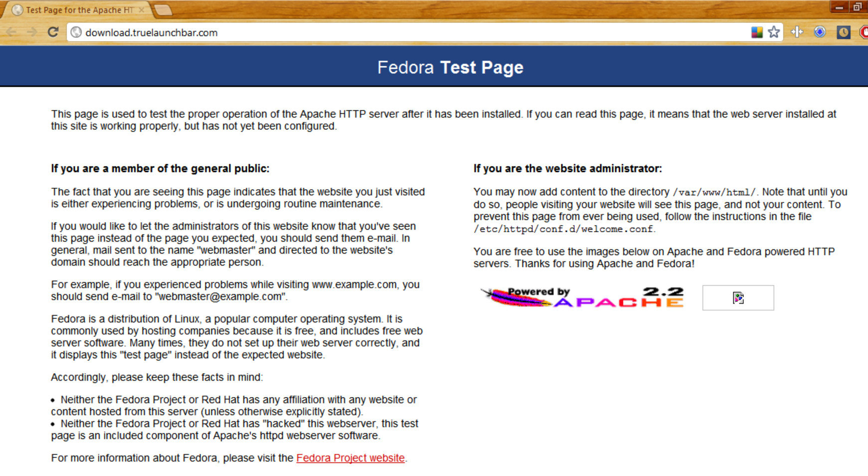
Task: Click the Fedora Test Page header banner
Action: [450, 67]
